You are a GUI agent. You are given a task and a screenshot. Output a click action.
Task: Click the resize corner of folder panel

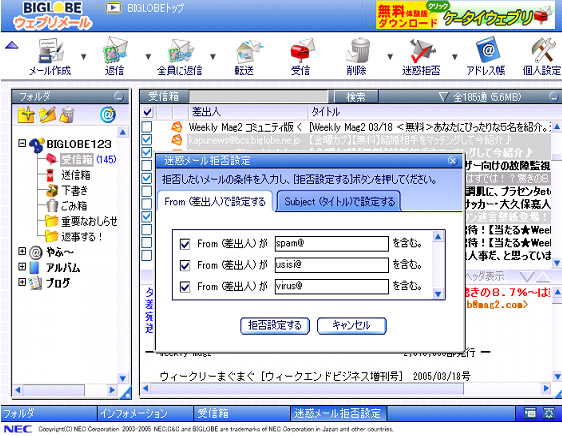(x=126, y=393)
